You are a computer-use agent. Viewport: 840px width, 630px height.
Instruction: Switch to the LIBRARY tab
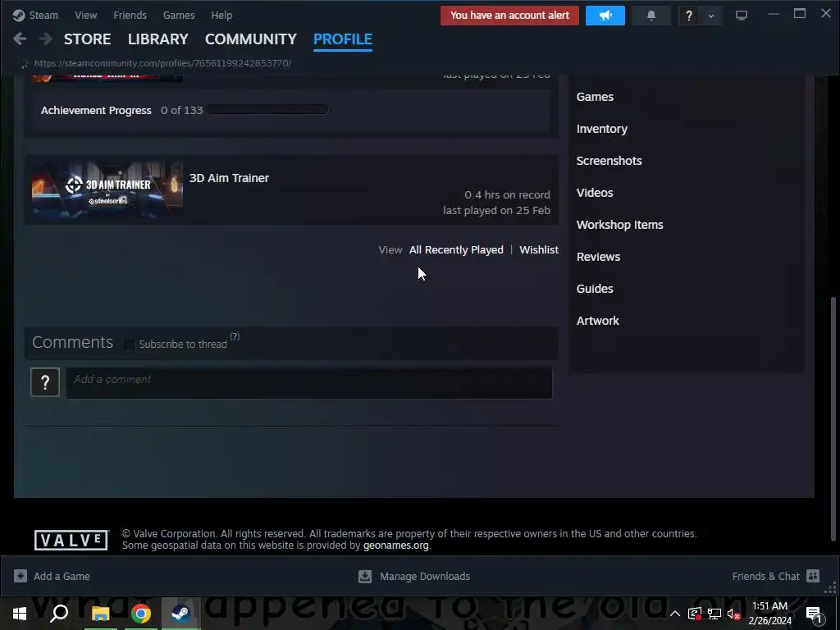(158, 39)
